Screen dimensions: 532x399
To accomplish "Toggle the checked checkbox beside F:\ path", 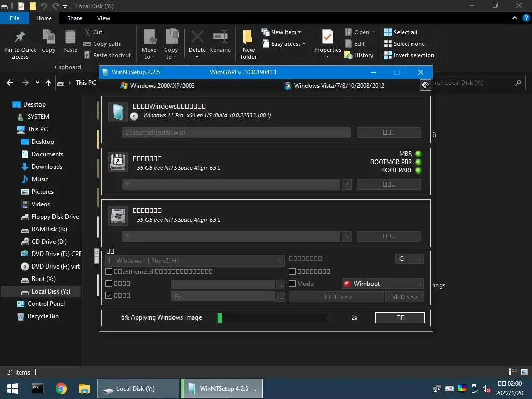I will [109, 296].
